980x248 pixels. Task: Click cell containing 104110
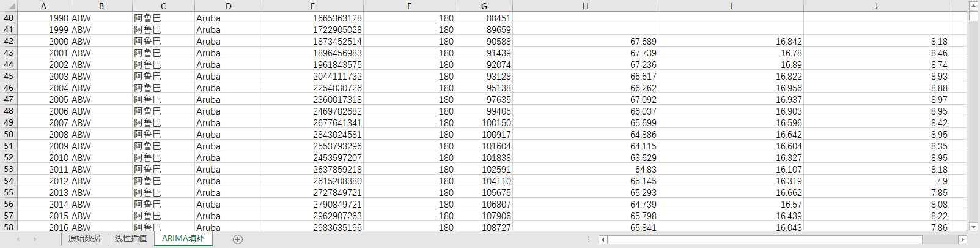(x=484, y=181)
